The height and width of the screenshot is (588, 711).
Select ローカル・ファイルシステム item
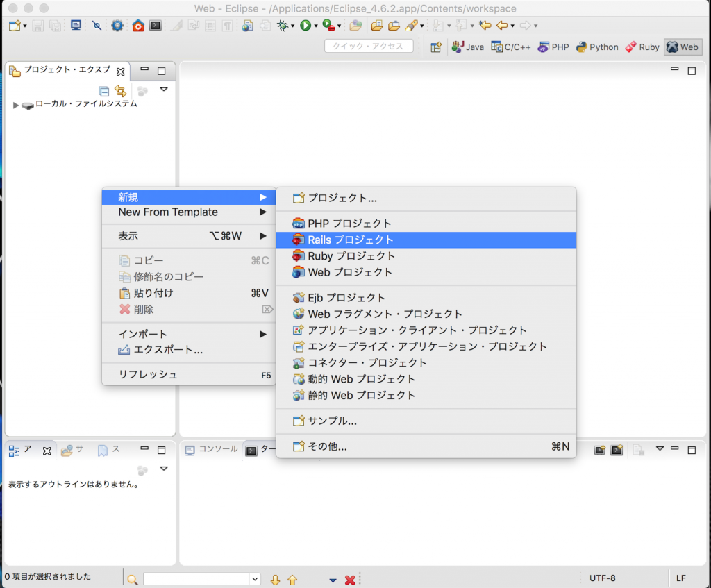86,104
